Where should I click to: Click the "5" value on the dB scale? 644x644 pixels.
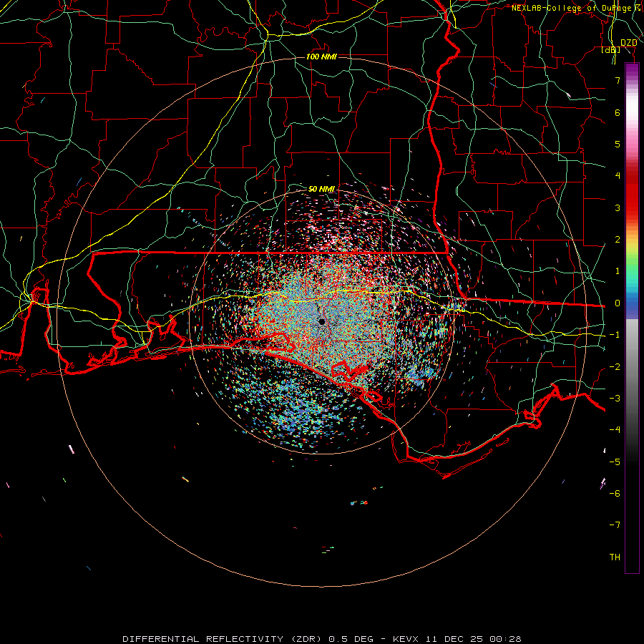[x=618, y=144]
